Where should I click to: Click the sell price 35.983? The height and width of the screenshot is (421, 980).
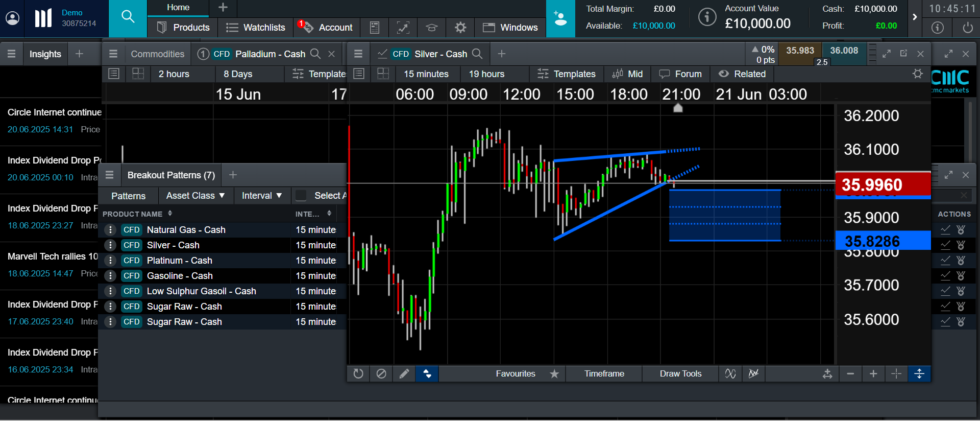click(x=800, y=51)
